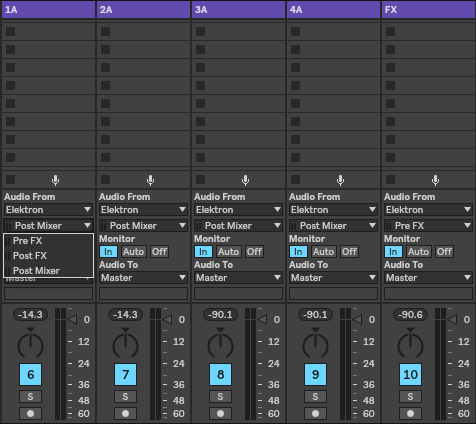
Task: Select the 2A track header
Action: pyautogui.click(x=144, y=9)
